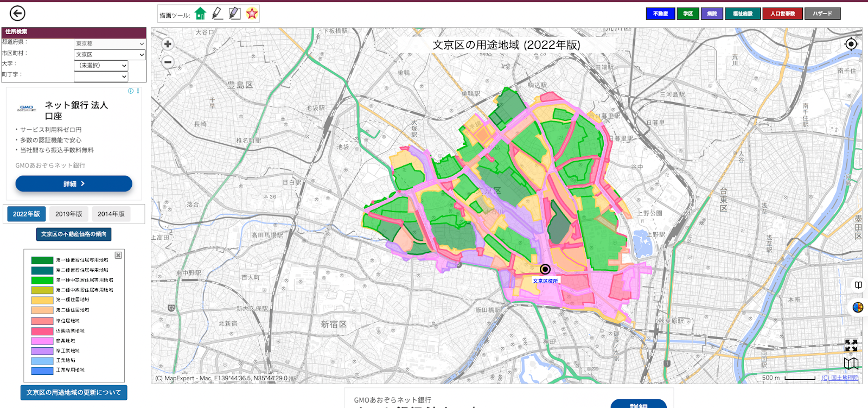Open the 大字 dropdown showing (未選択)

pyautogui.click(x=100, y=66)
